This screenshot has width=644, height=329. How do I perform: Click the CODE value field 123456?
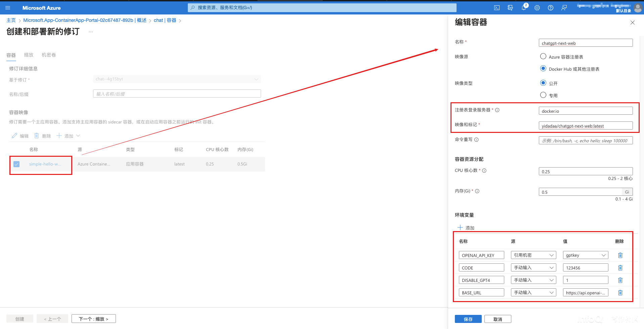click(586, 268)
